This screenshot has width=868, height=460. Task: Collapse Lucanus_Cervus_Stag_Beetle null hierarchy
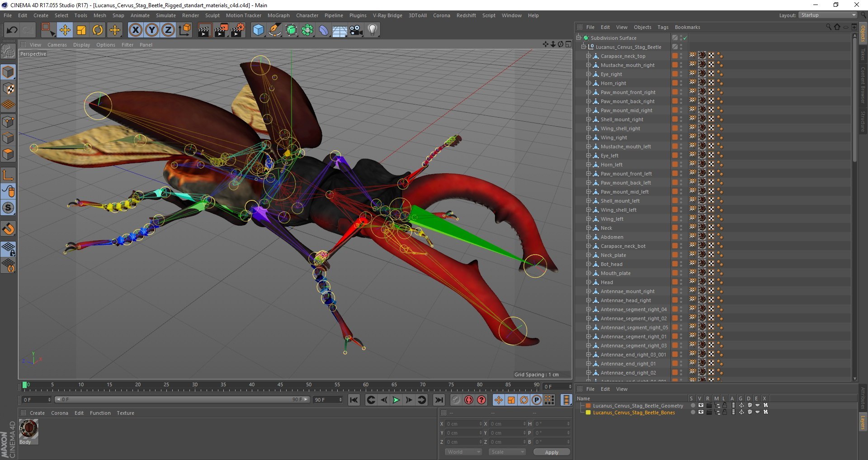pos(584,47)
